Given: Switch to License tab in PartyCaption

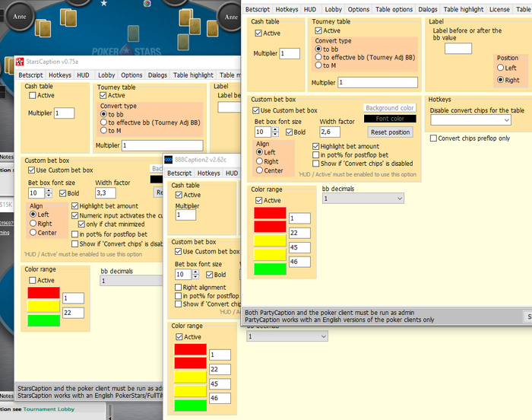Looking at the screenshot, I should point(499,10).
